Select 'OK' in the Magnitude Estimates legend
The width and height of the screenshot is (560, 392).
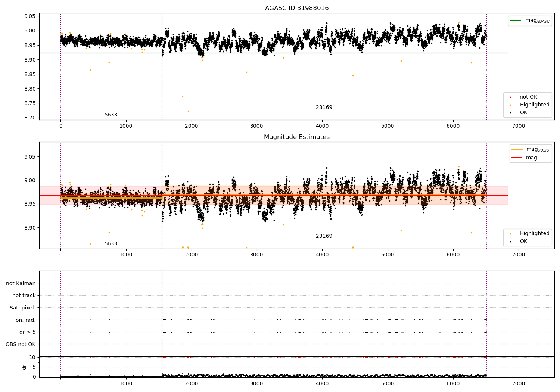coord(523,242)
